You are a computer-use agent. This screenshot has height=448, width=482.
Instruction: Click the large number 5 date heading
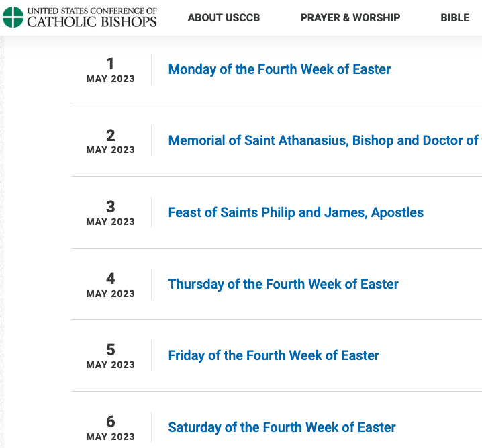pos(111,350)
